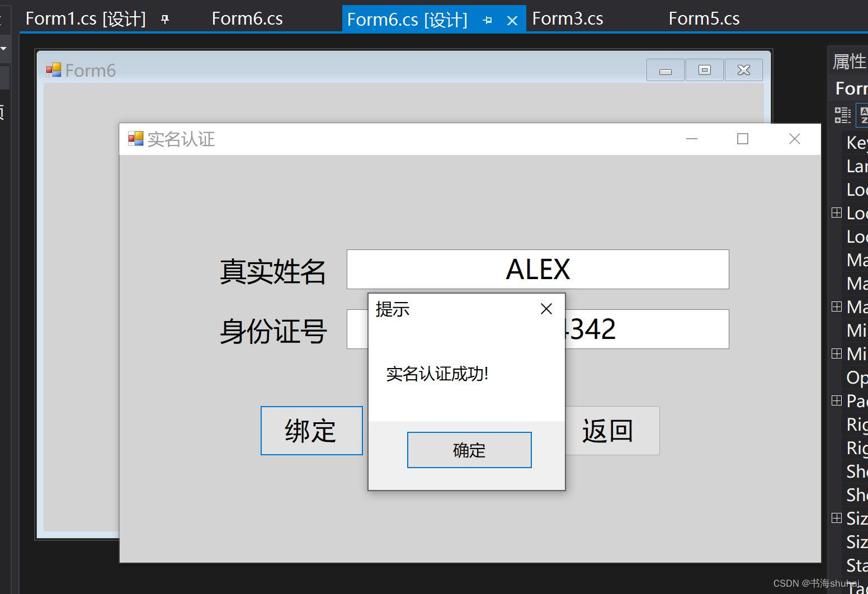The width and height of the screenshot is (868, 594).
Task: Select the Sta property row
Action: point(855,565)
